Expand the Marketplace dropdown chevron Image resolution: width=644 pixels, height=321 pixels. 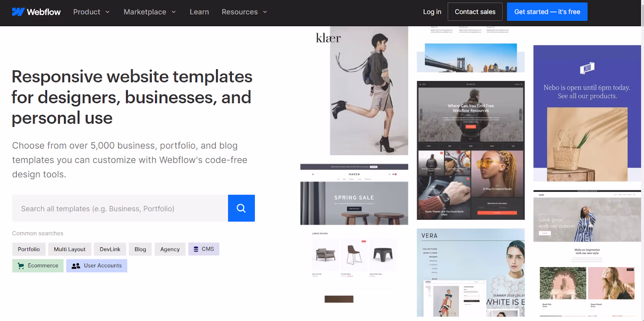point(174,12)
